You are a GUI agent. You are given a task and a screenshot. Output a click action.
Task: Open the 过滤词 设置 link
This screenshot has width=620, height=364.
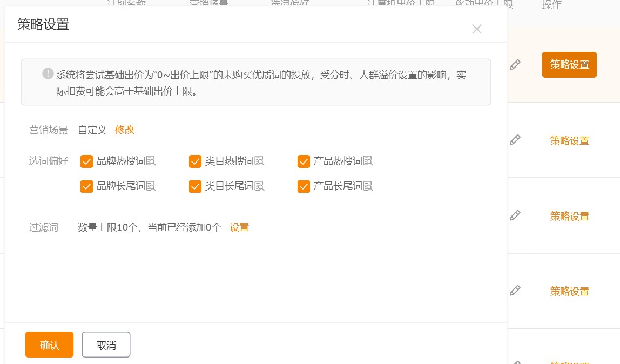tap(239, 227)
